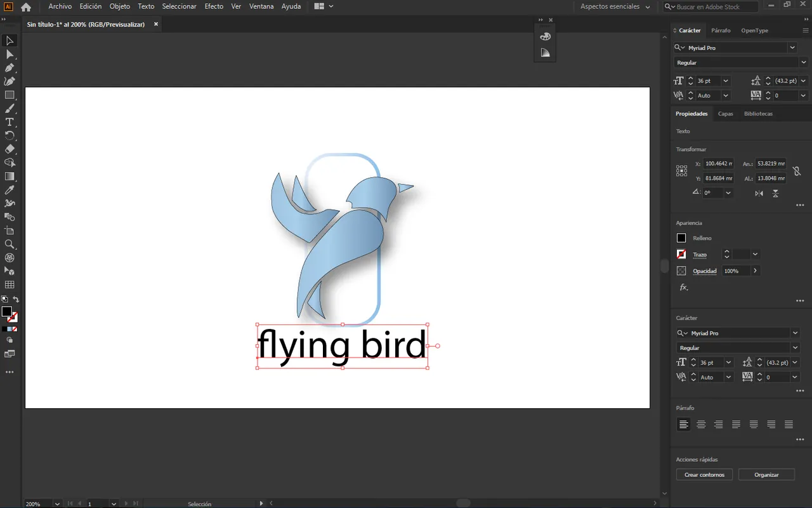Screen dimensions: 812x508
Task: Flip the text horizontally
Action: point(759,193)
